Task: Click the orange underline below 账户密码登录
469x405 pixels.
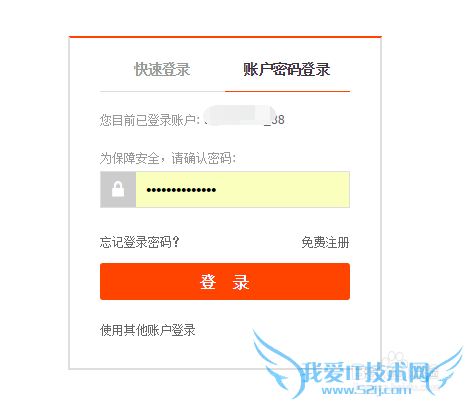Action: click(287, 91)
